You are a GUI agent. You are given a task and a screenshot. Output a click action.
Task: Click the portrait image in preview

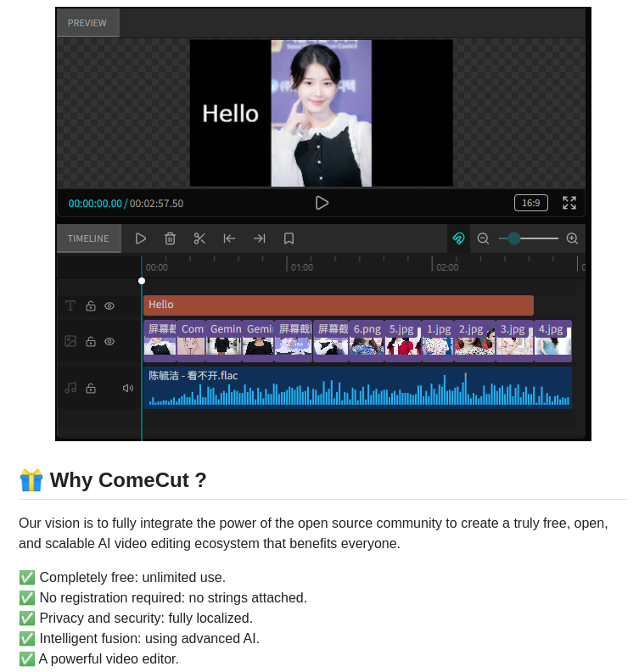point(322,113)
